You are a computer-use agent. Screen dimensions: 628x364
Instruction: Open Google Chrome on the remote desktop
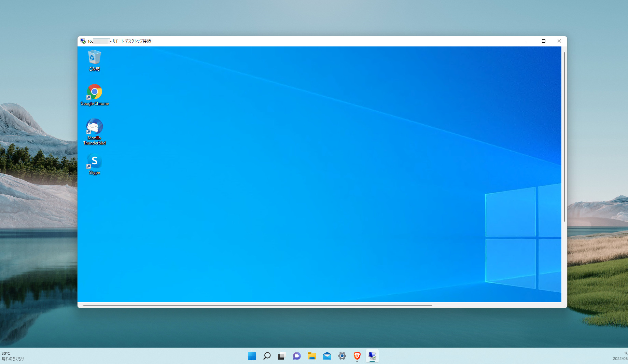pyautogui.click(x=94, y=92)
